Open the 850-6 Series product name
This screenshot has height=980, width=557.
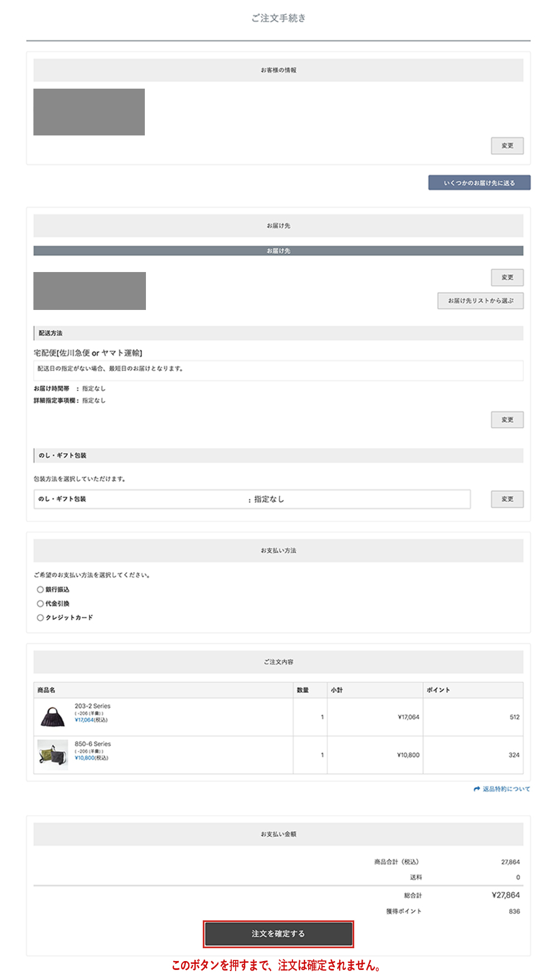[x=92, y=744]
